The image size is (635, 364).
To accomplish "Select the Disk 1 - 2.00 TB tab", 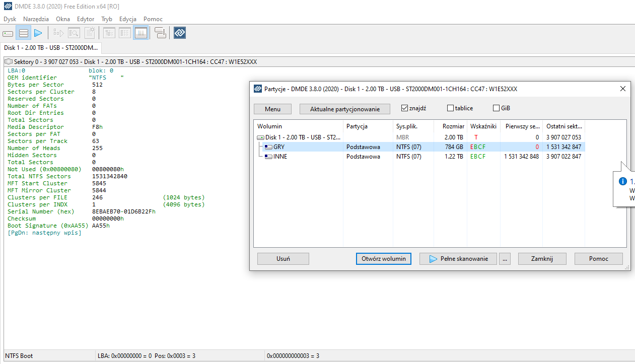I will click(51, 48).
